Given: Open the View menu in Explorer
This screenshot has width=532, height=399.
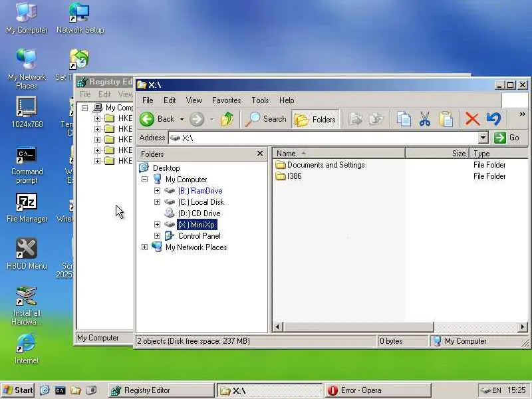Looking at the screenshot, I should 194,100.
